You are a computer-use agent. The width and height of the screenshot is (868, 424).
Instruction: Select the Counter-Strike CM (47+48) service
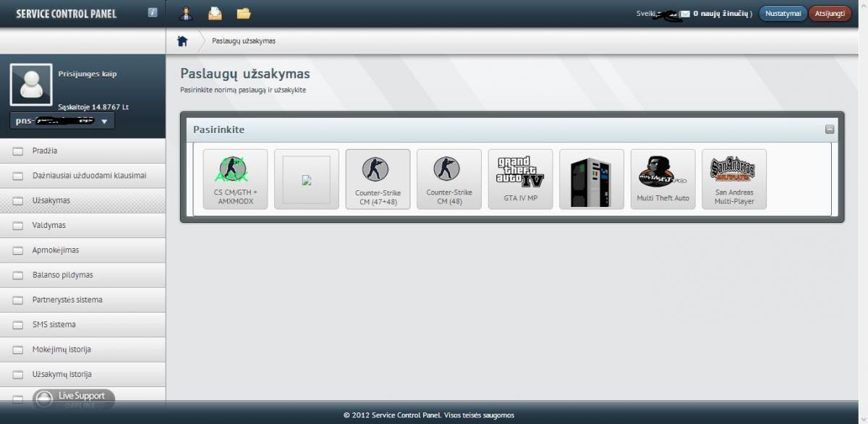pos(378,179)
